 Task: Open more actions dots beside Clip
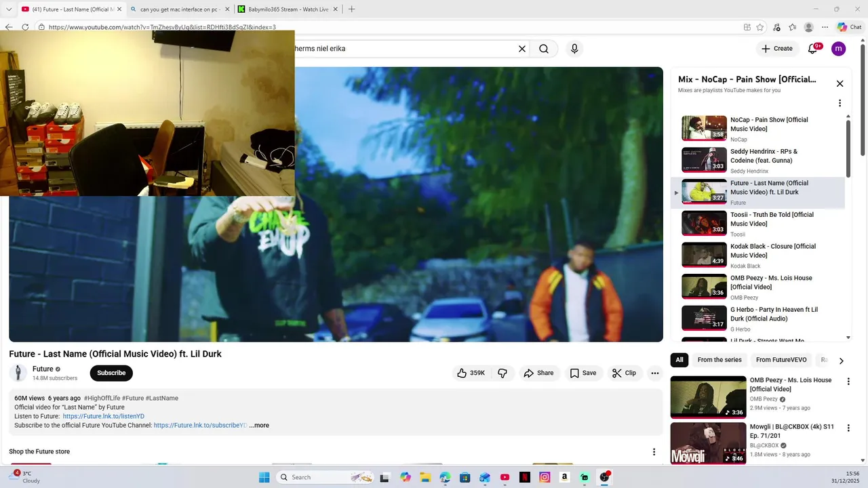point(654,373)
